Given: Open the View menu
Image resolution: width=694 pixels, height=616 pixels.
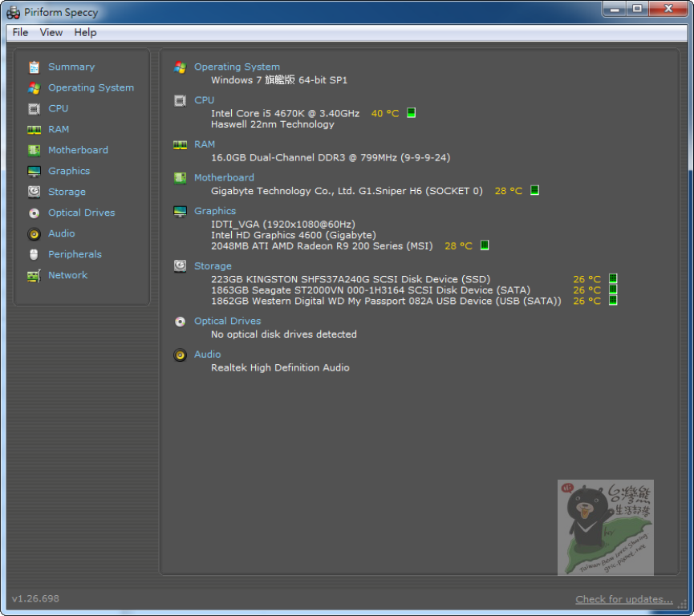Looking at the screenshot, I should pos(51,32).
